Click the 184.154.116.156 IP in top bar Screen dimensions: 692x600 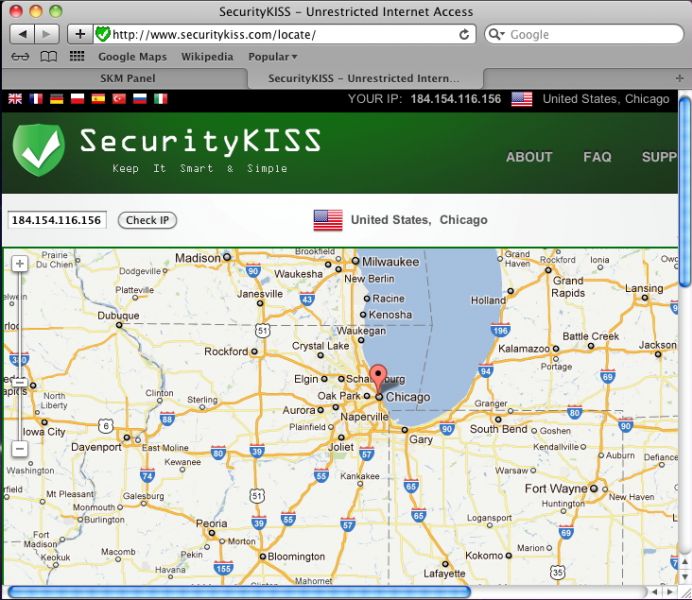[455, 99]
